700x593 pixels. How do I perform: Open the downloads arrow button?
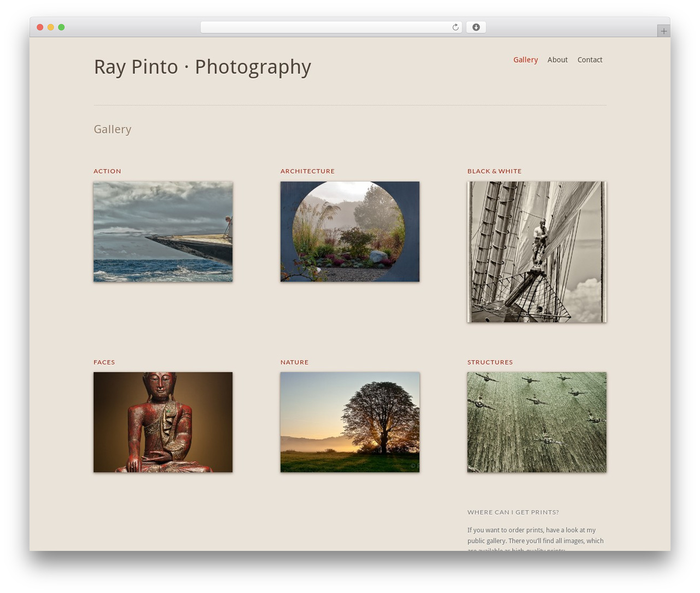tap(476, 27)
